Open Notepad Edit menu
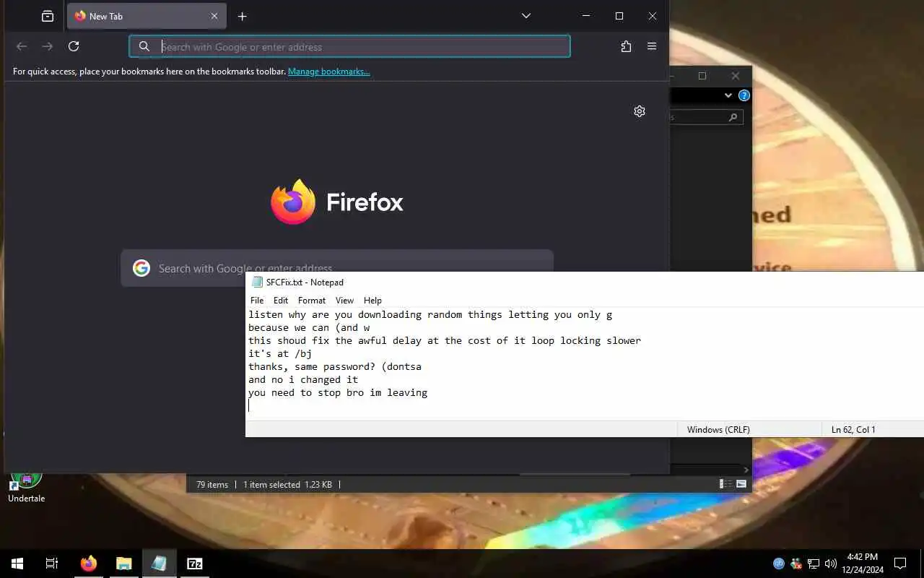Viewport: 924px width, 578px height. click(x=281, y=301)
